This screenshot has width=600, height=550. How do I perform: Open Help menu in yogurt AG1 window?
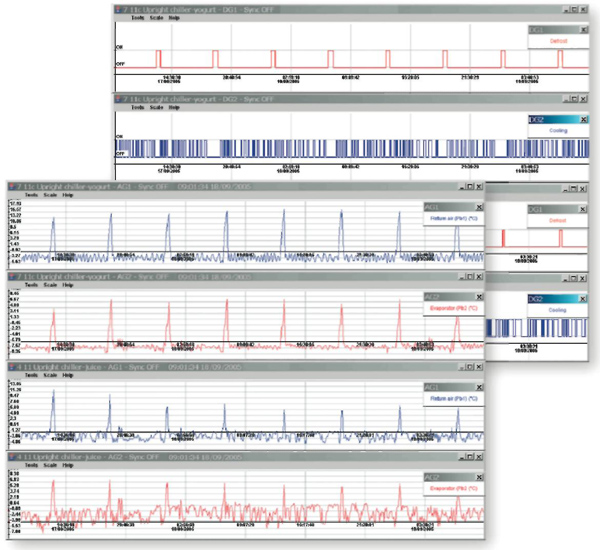pos(68,195)
